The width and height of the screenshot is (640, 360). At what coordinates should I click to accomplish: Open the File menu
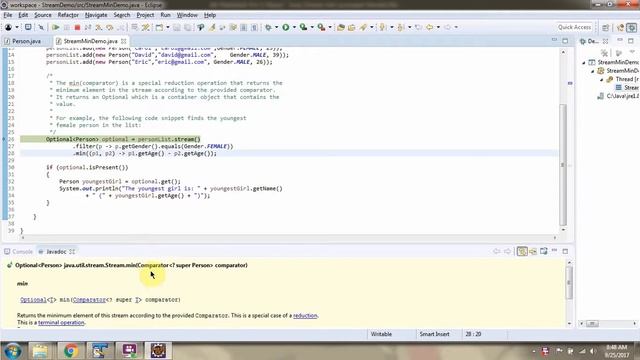click(x=8, y=15)
